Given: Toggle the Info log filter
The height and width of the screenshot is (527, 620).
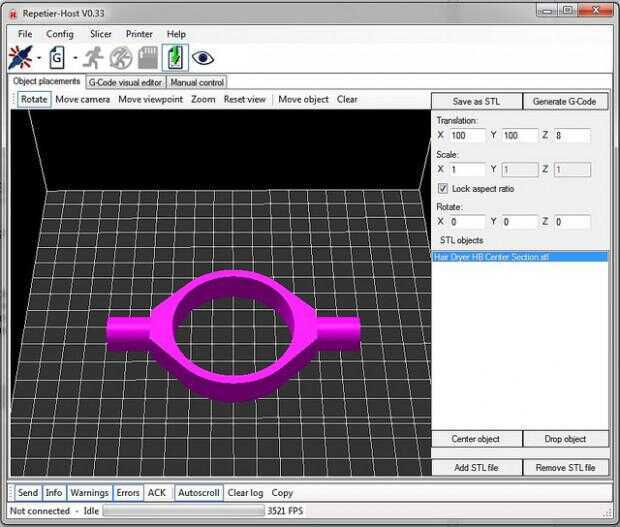Looking at the screenshot, I should click(54, 493).
